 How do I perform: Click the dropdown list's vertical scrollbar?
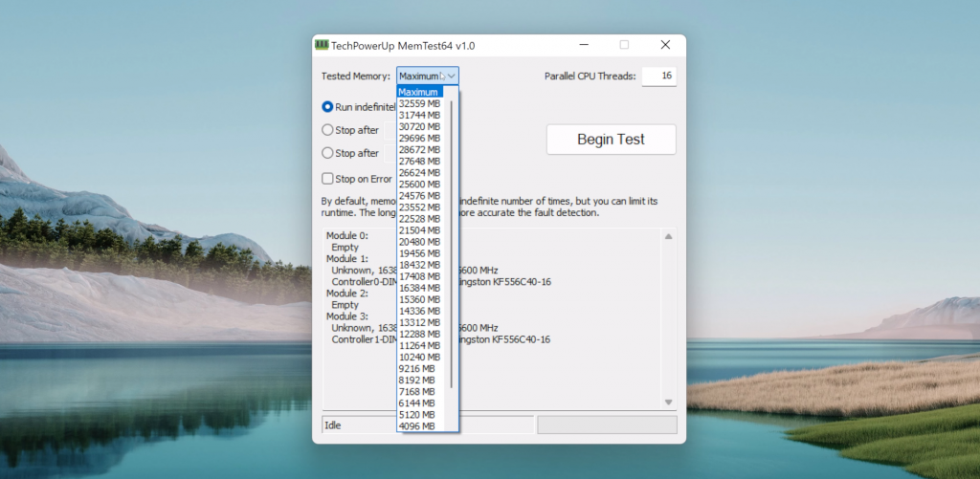[452, 239]
